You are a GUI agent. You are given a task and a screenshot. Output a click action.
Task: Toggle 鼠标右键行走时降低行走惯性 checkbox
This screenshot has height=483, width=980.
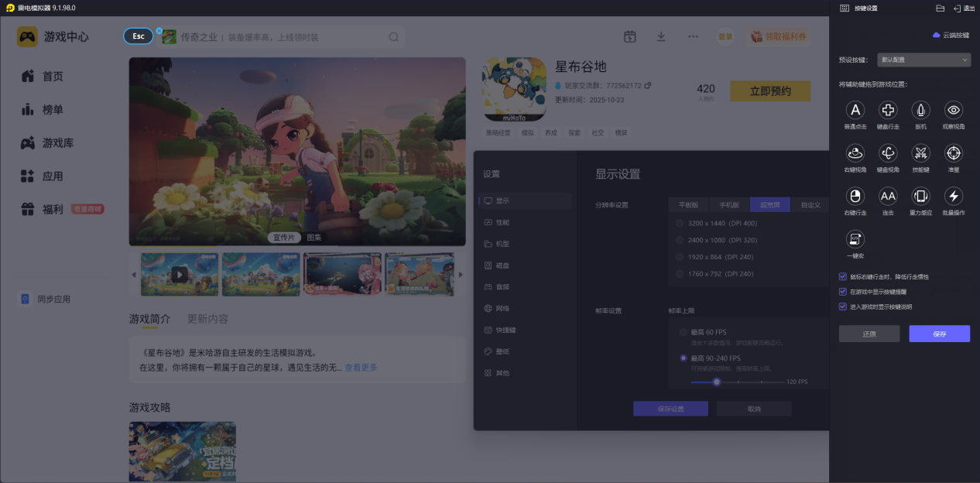coord(843,276)
